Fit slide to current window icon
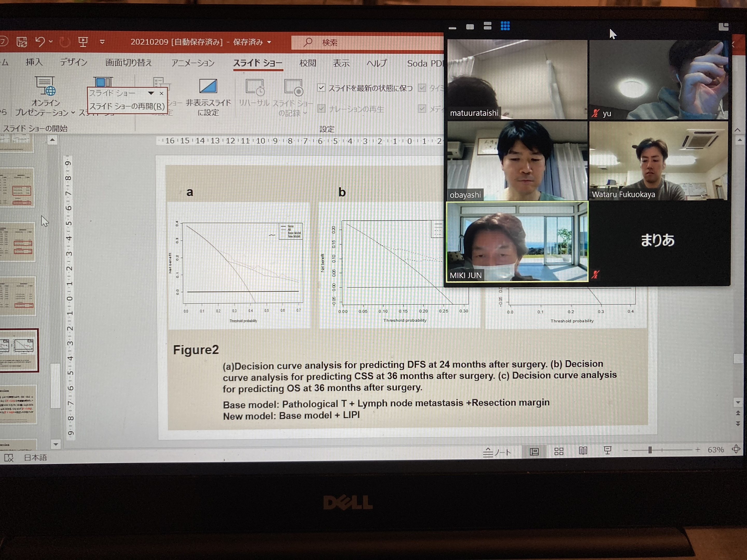Viewport: 747px width, 560px height. click(736, 449)
